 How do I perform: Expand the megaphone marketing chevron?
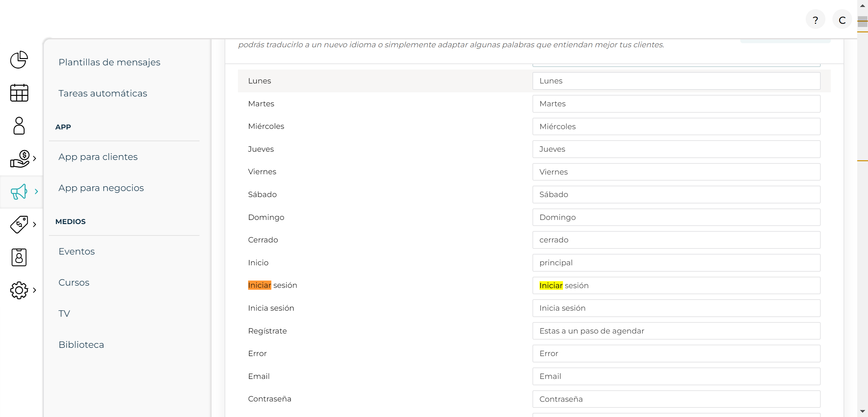coord(36,191)
